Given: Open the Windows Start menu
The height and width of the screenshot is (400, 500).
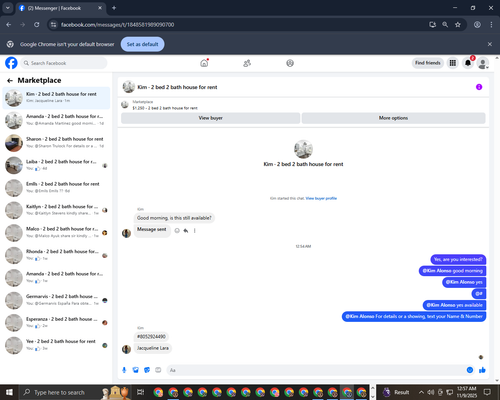Looking at the screenshot, I should tap(9, 392).
